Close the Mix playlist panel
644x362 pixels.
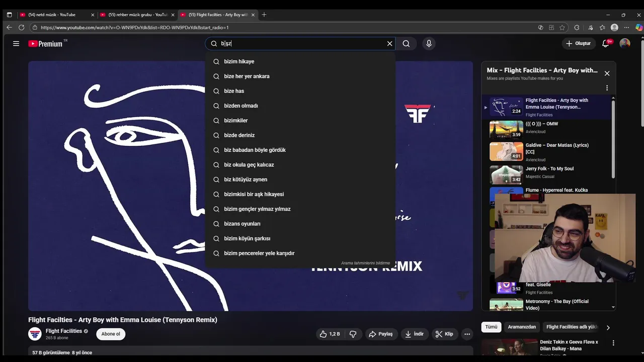(x=607, y=73)
